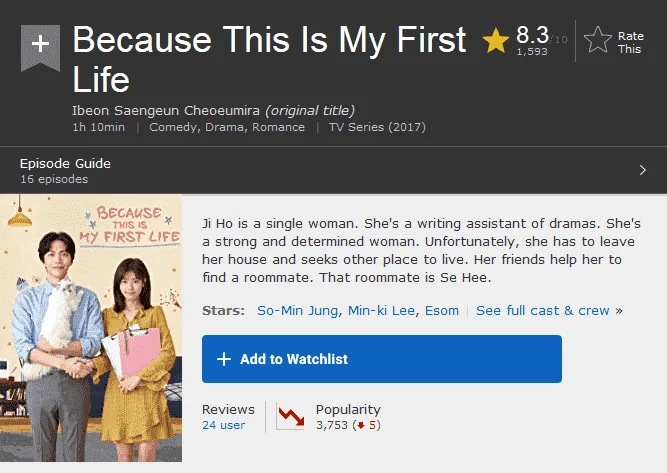
Task: Add the show to Watchlist
Action: pyautogui.click(x=382, y=359)
